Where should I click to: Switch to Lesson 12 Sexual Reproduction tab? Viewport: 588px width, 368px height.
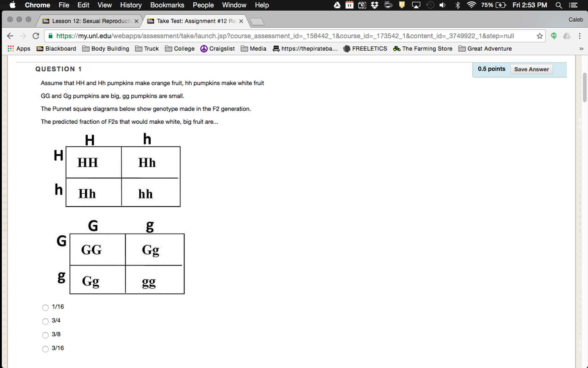coord(91,21)
